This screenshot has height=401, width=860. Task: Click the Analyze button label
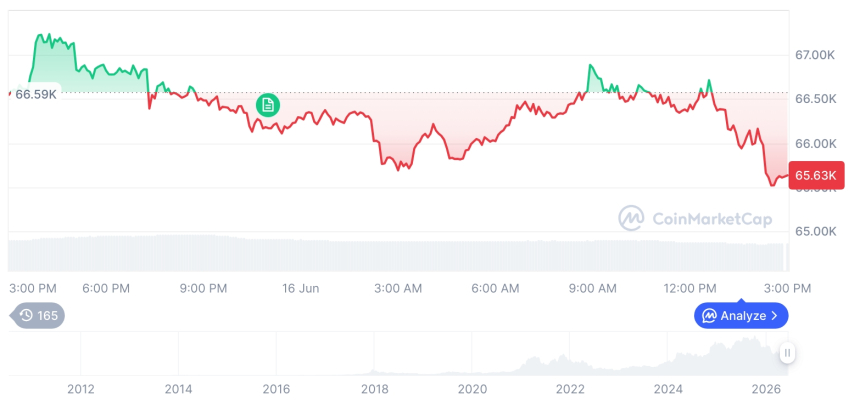tap(743, 316)
